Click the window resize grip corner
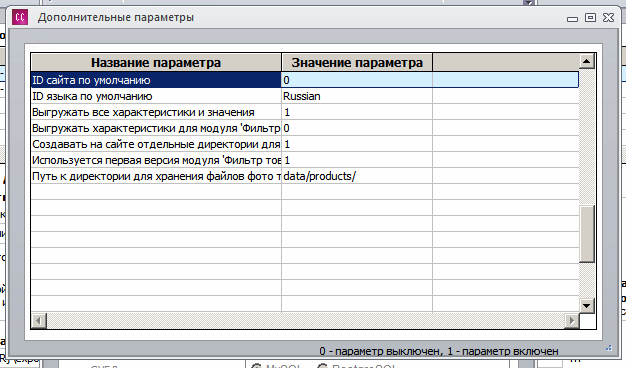 (x=609, y=348)
